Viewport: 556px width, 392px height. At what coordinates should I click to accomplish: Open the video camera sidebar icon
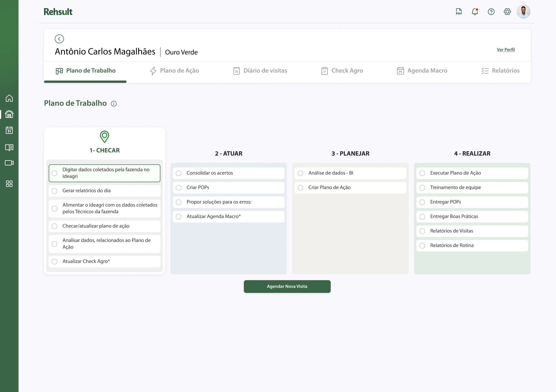(x=9, y=163)
